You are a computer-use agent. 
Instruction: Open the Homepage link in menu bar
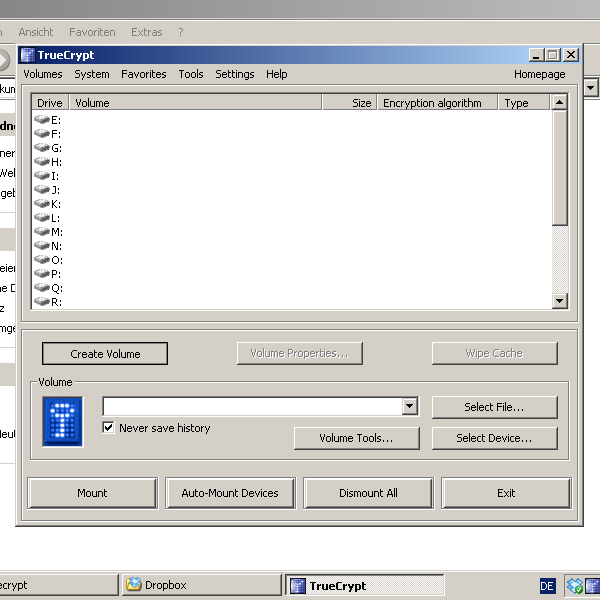click(x=540, y=74)
